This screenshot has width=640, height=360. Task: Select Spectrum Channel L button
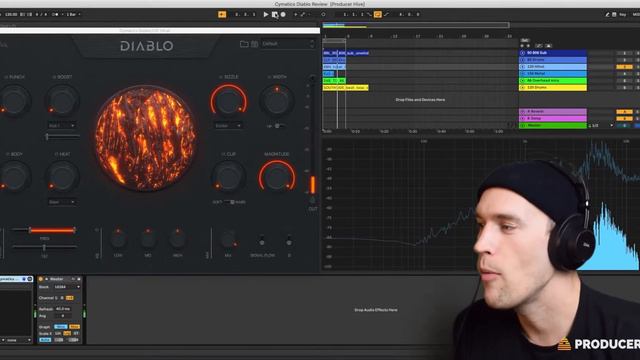pos(56,298)
